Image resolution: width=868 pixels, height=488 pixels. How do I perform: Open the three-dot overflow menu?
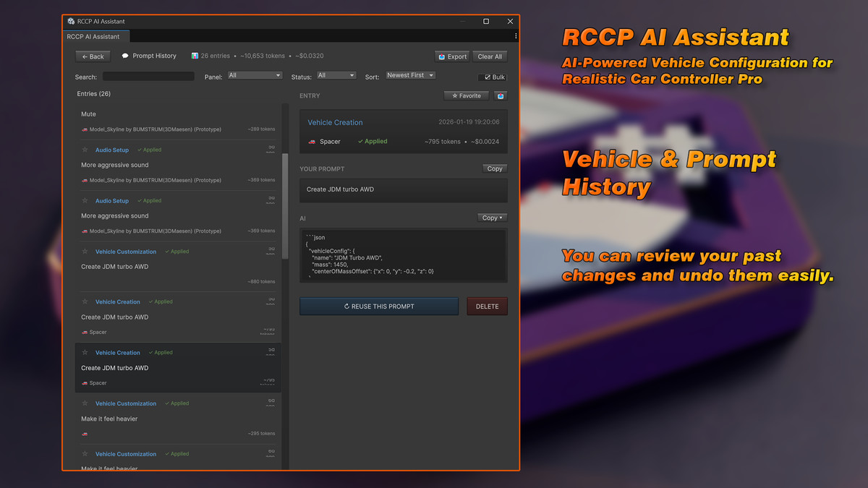tap(516, 35)
